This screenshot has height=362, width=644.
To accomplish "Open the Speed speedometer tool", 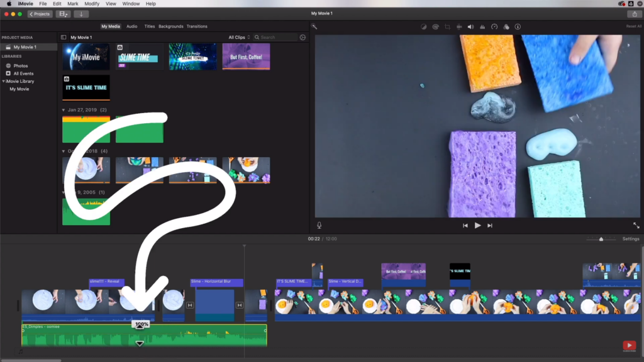I will click(x=494, y=26).
